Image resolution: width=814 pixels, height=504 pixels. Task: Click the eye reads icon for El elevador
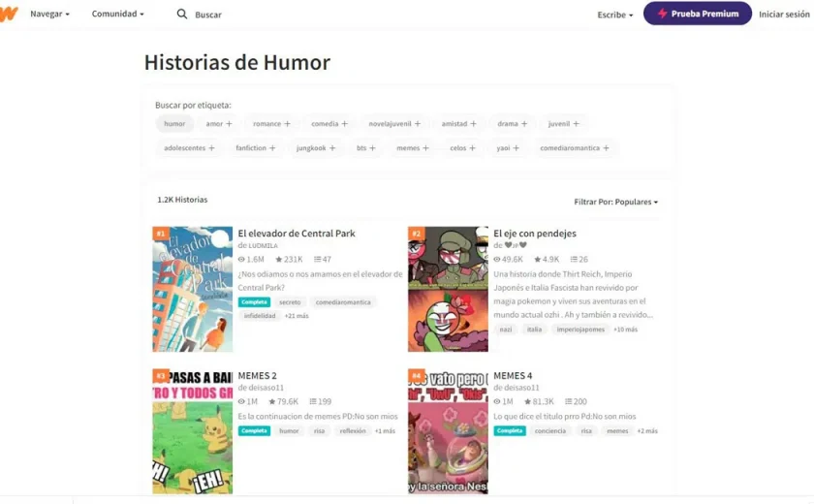coord(241,259)
